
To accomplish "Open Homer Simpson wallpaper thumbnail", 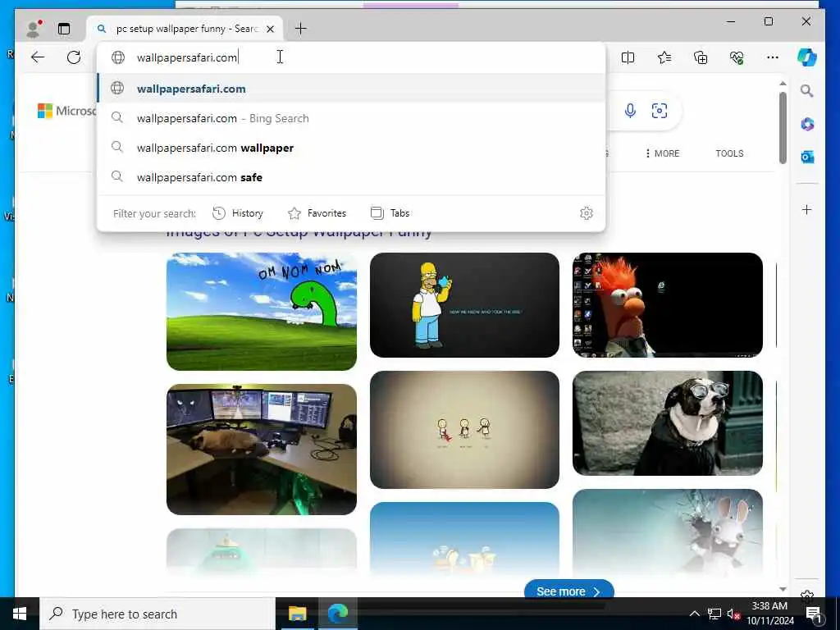I will pyautogui.click(x=464, y=305).
